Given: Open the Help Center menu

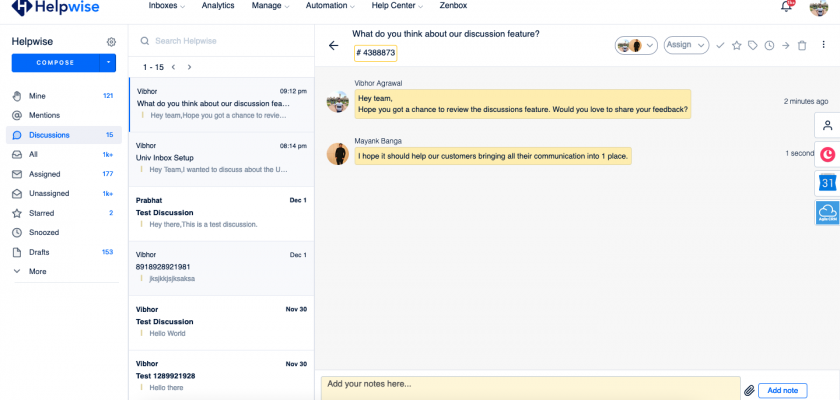Looking at the screenshot, I should click(x=398, y=6).
